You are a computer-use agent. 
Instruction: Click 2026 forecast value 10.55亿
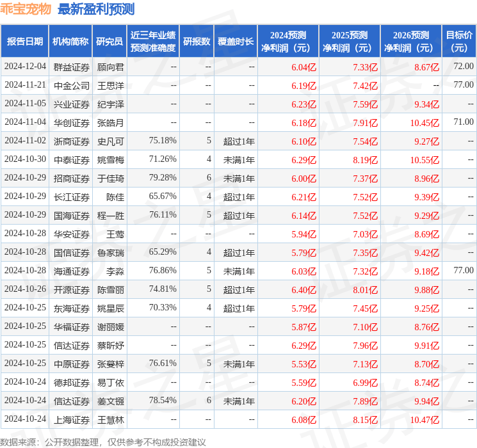[424, 160]
